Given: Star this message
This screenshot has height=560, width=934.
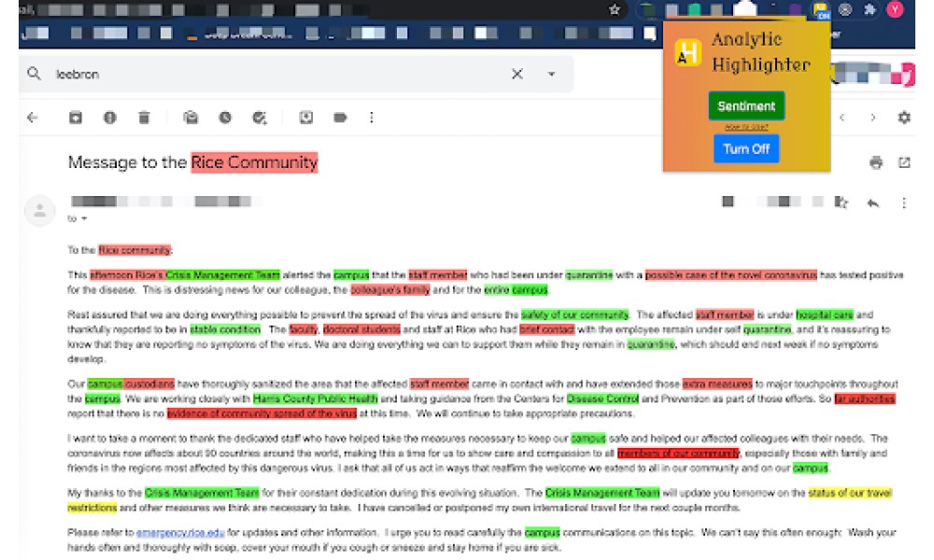Looking at the screenshot, I should (842, 203).
